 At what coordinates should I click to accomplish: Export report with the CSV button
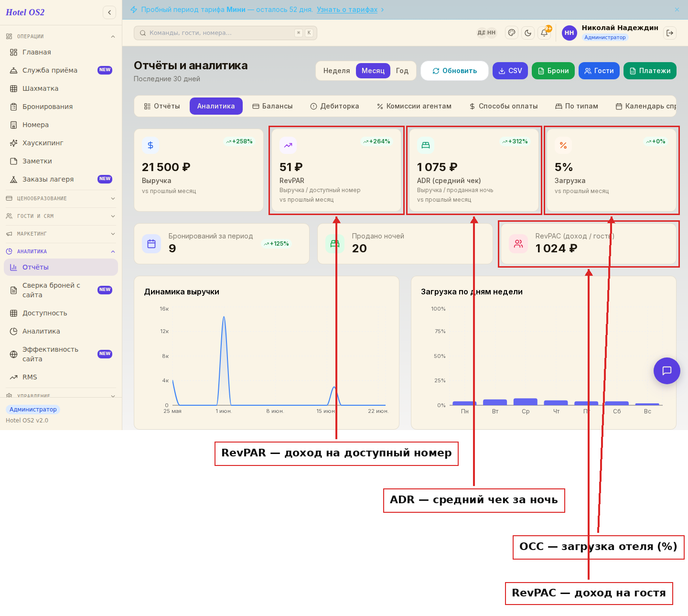pos(510,71)
